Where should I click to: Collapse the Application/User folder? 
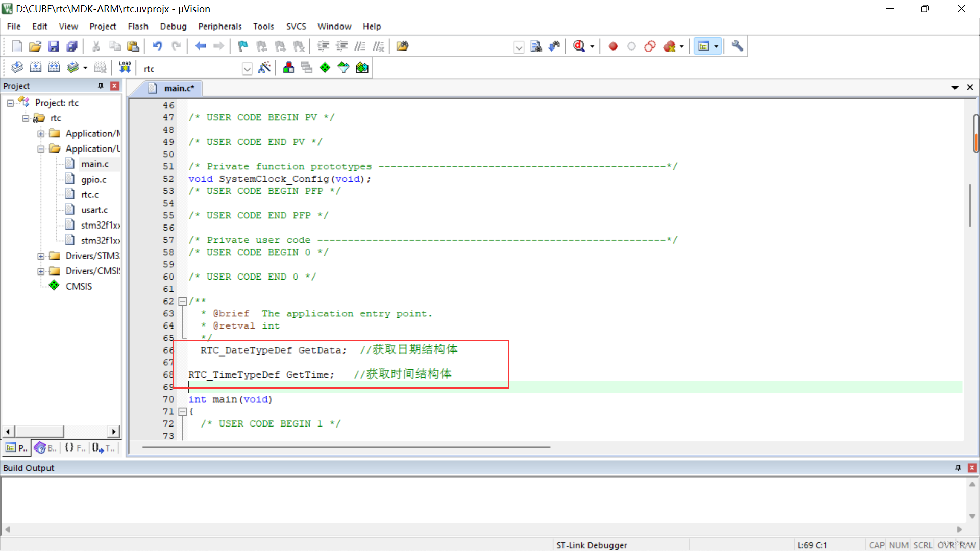pyautogui.click(x=41, y=149)
